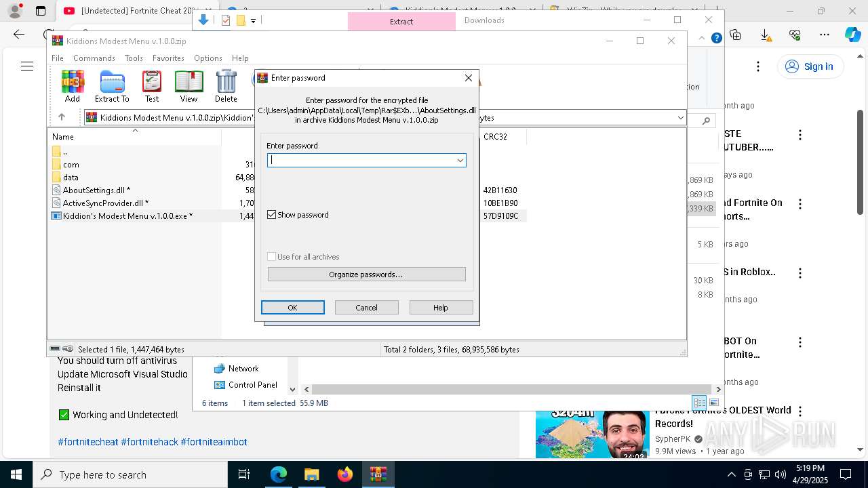Select Control Panel in Explorer navigation pane
Image resolution: width=868 pixels, height=488 pixels.
tap(245, 384)
